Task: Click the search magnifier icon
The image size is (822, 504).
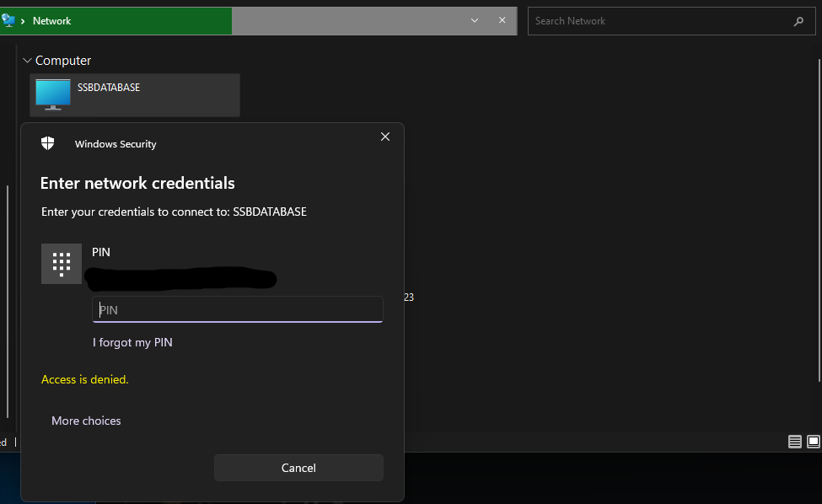Action: (x=798, y=21)
